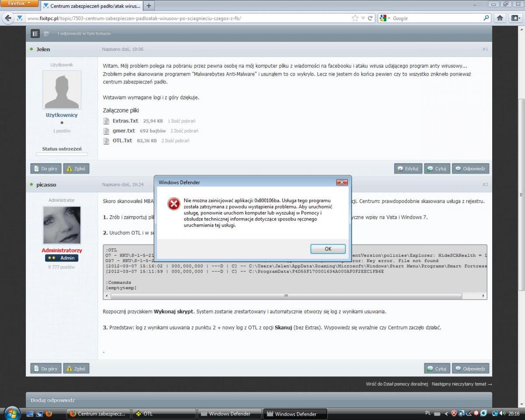Click the code box right scroll arrow
This screenshot has width=525, height=420.
[x=483, y=296]
